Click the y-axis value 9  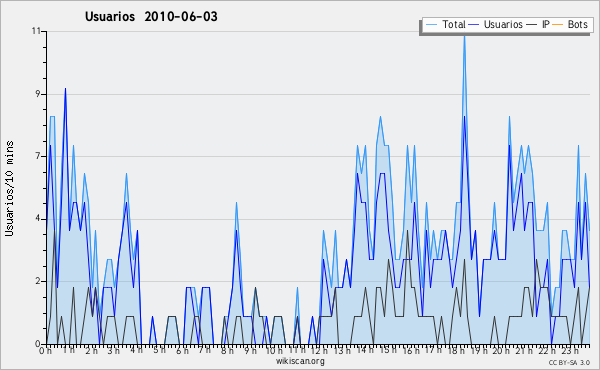(38, 94)
